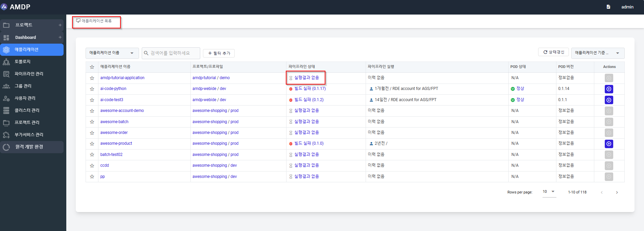Screen dimensions: 644x231
Task: Open the amdp-tutorial / demo project link
Action: pyautogui.click(x=211, y=78)
